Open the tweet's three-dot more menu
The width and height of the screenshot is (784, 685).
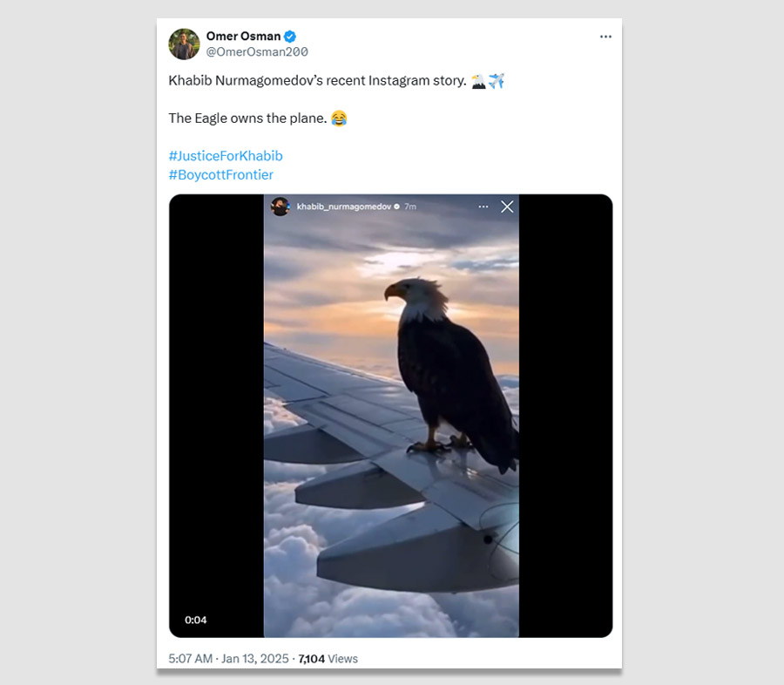click(605, 37)
